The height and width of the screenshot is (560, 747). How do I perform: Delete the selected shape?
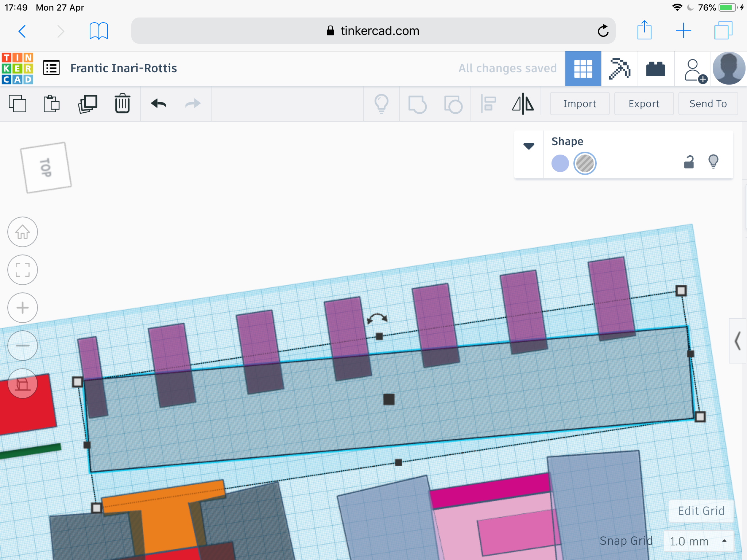[x=123, y=104]
